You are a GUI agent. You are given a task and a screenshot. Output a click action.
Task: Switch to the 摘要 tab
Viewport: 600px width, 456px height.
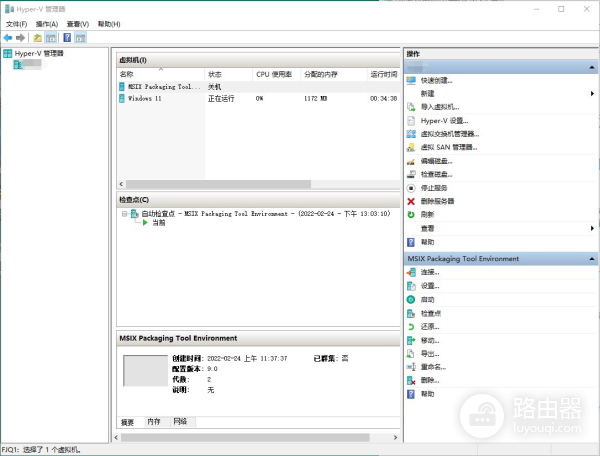point(127,422)
